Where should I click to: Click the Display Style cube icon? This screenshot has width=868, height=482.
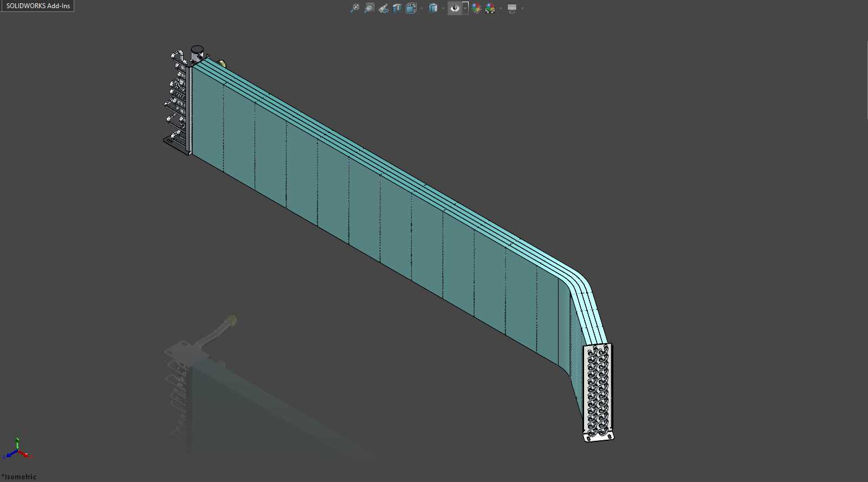click(x=433, y=8)
